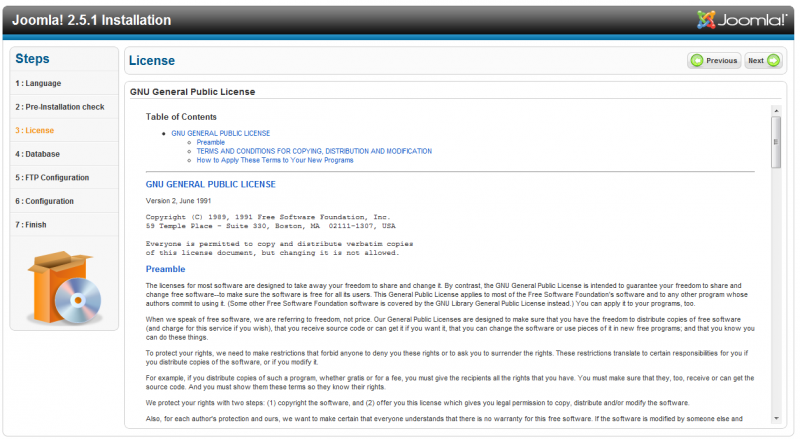Click the '59 Temple Place' address line
This screenshot has width=800, height=439.
click(270, 226)
